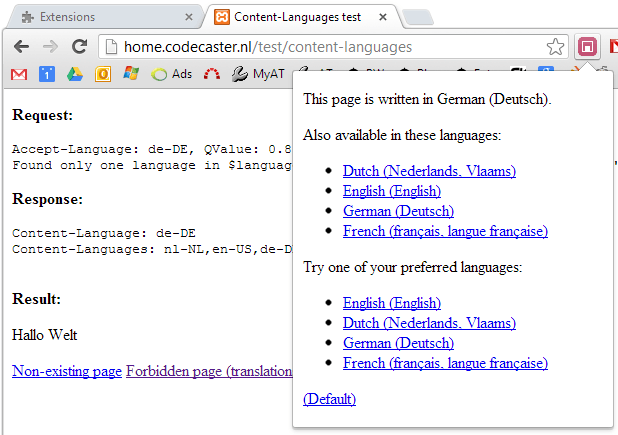The image size is (618, 435).
Task: Click the (Default) link in popup
Action: tap(329, 399)
